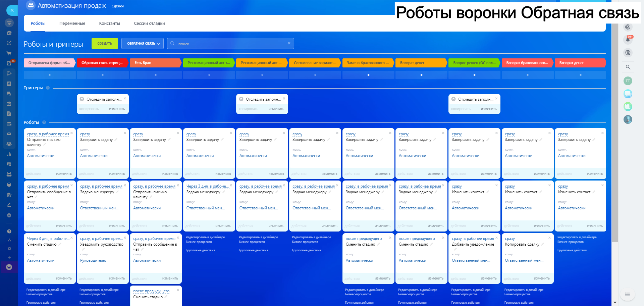Open notifications bell with the 99+ badge
The width and height of the screenshot is (644, 306).
(628, 39)
